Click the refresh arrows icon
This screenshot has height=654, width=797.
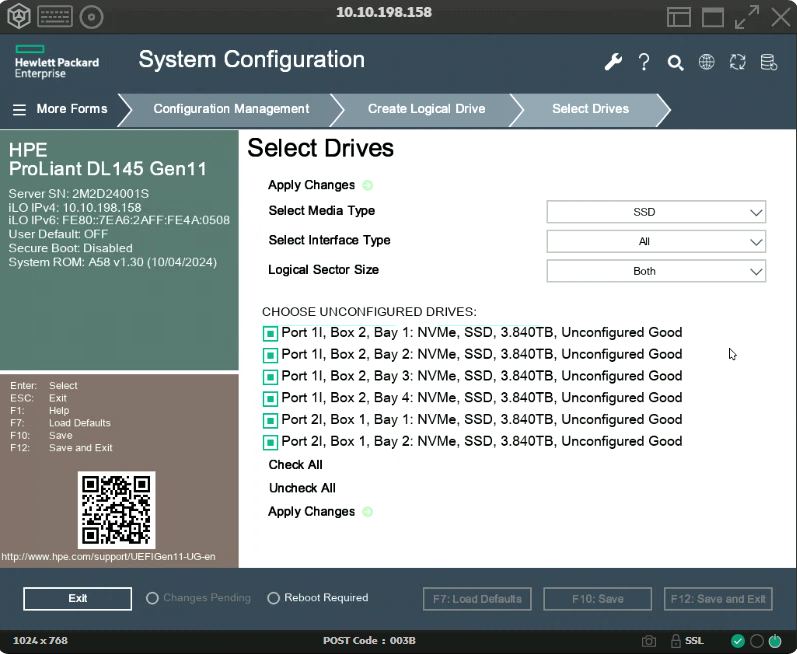tap(738, 62)
